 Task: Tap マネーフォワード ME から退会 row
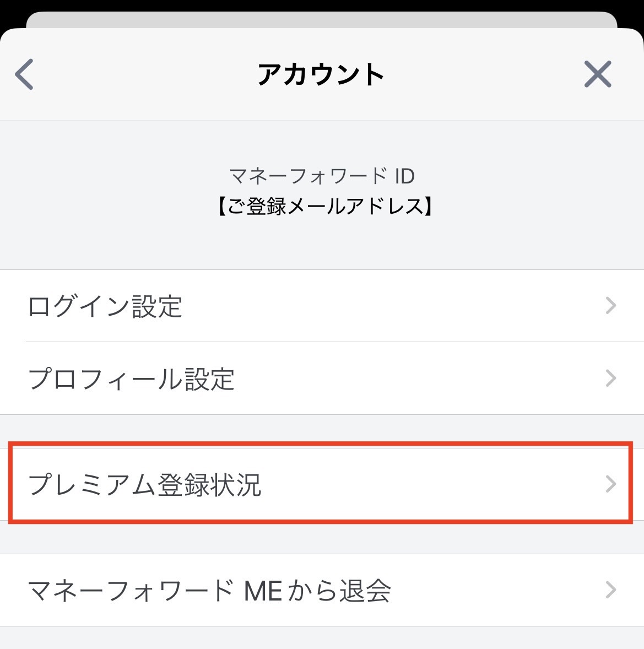click(x=322, y=590)
